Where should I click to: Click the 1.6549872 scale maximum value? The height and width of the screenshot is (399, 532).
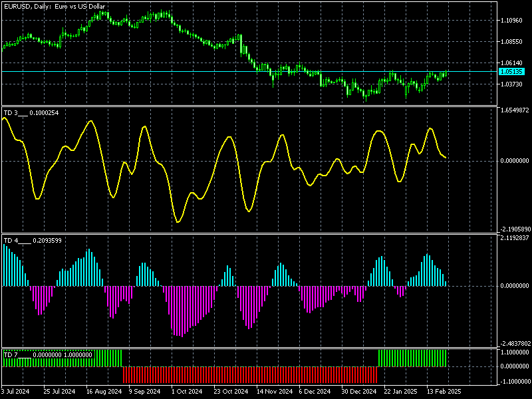(x=515, y=110)
